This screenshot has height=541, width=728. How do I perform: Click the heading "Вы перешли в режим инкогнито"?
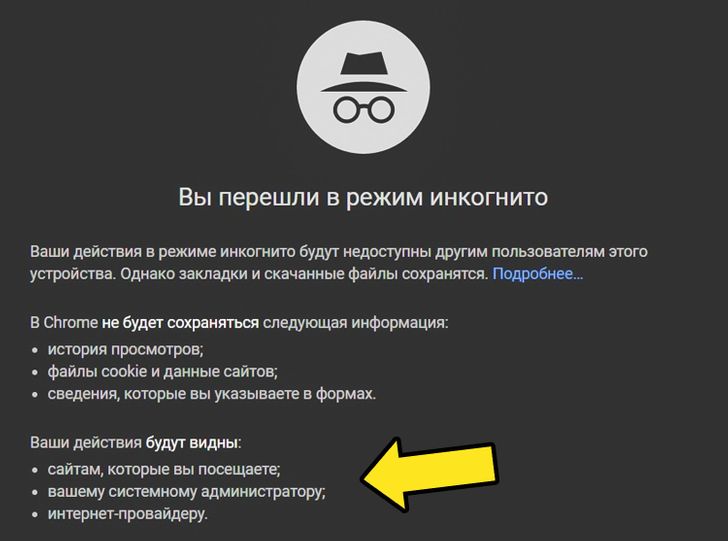click(x=363, y=197)
